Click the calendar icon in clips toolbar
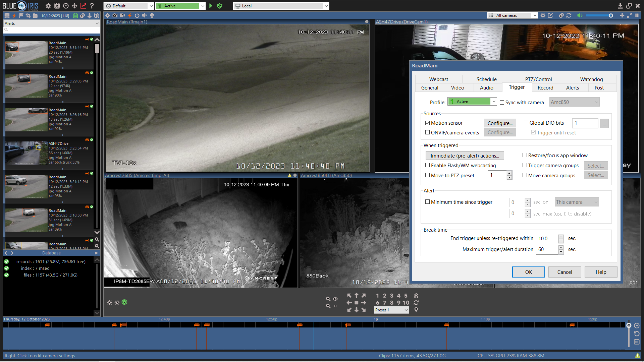Viewport: 644px width, 362px height. [x=75, y=15]
